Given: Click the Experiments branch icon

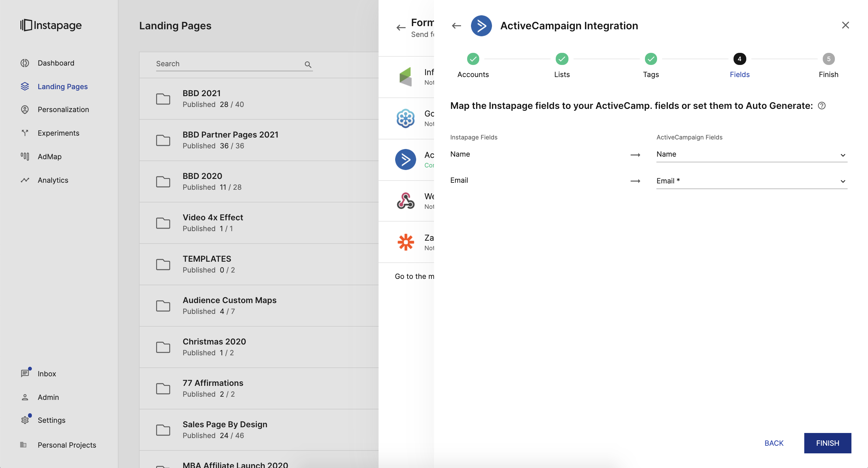Looking at the screenshot, I should point(25,133).
